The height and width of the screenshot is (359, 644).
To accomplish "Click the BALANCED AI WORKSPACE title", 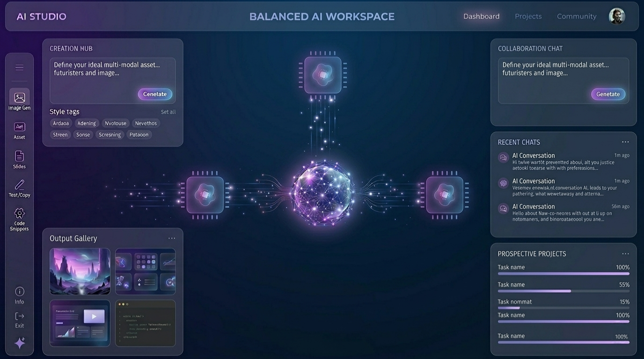I will coord(322,16).
